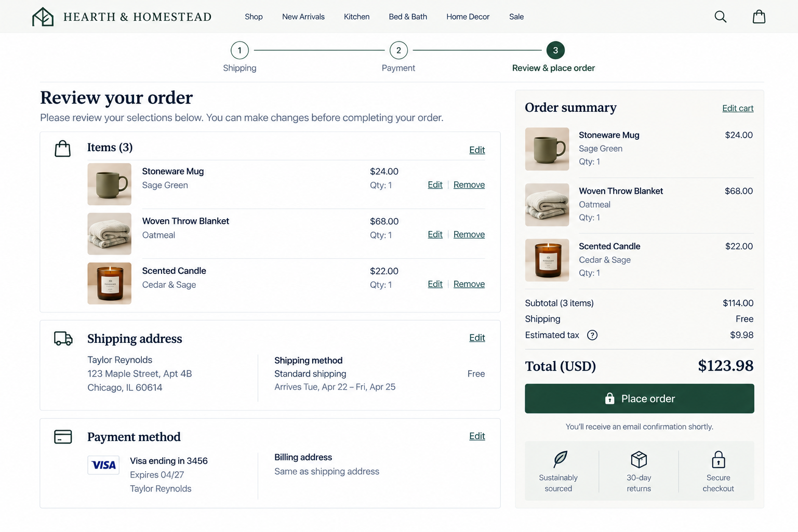
Task: Edit the Items (3) section
Action: point(477,150)
